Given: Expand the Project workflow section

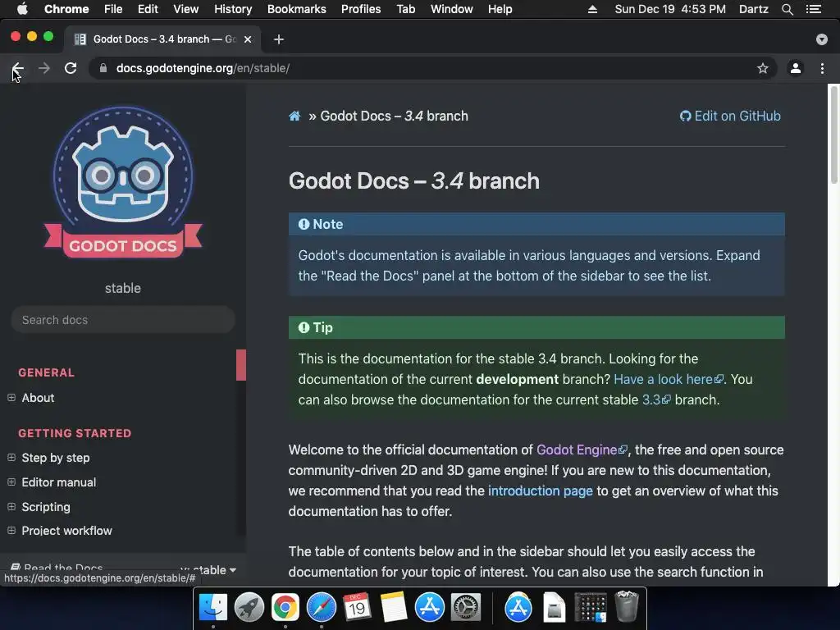Looking at the screenshot, I should click(11, 531).
